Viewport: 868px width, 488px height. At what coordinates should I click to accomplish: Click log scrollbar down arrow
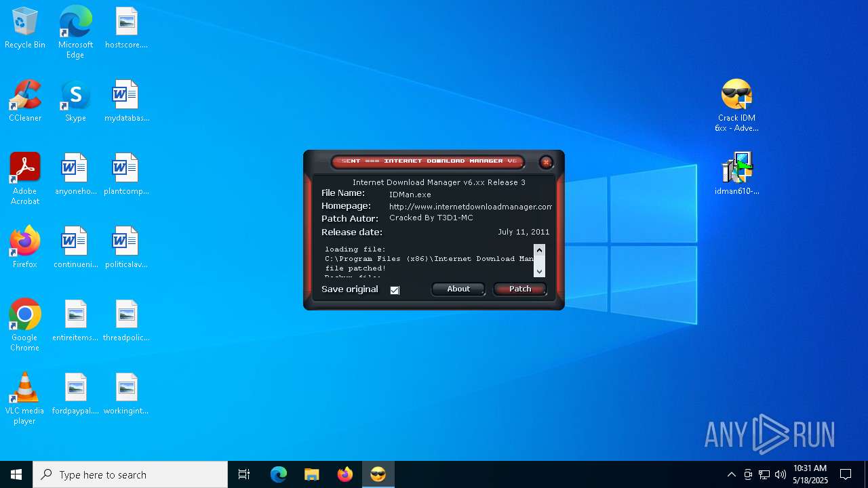[x=539, y=271]
